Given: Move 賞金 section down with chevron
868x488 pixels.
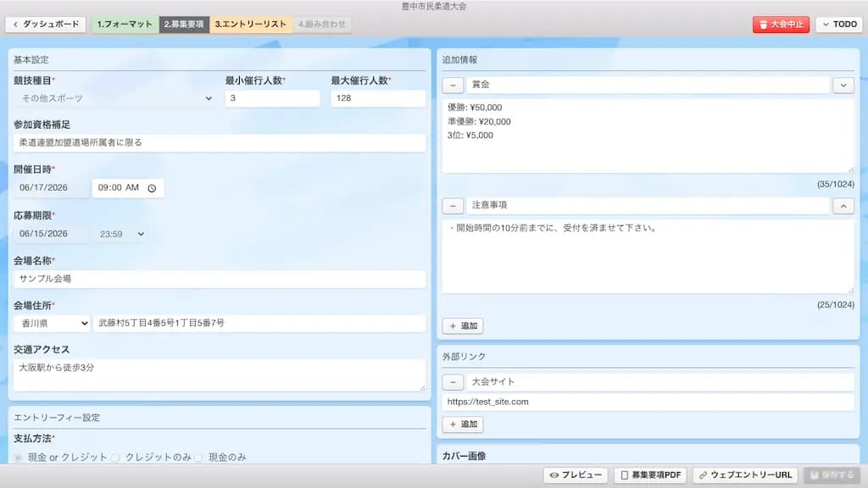Looking at the screenshot, I should click(843, 86).
